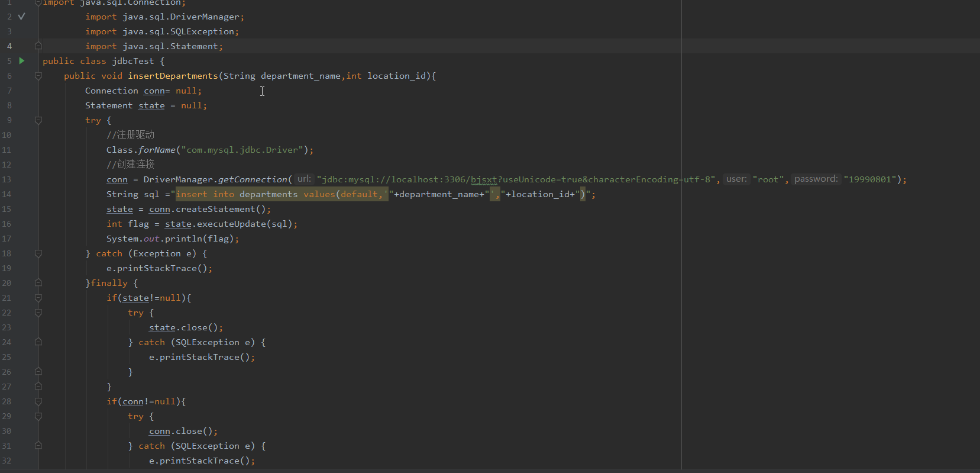Click e.printStackTrace() on line 19

click(x=159, y=268)
